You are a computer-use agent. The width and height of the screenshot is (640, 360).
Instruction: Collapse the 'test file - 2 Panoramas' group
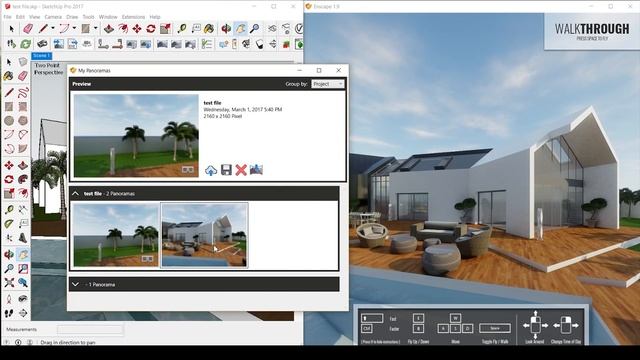[76, 193]
